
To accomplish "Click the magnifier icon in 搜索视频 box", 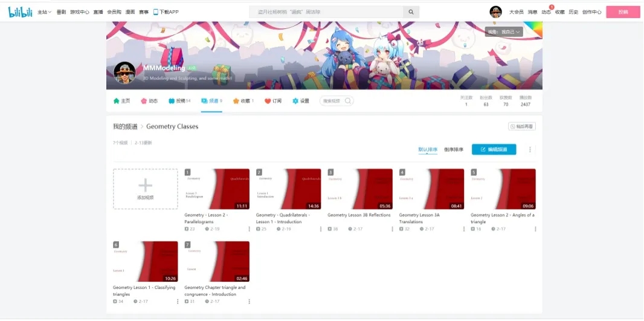I will point(348,101).
